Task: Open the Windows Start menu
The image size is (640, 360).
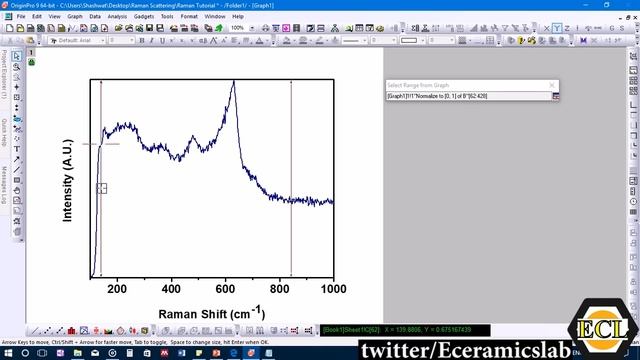Action: pos(8,353)
